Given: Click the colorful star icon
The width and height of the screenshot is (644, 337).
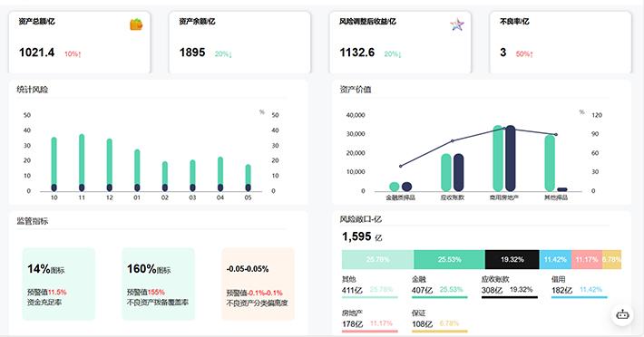Looking at the screenshot, I should click(x=457, y=25).
